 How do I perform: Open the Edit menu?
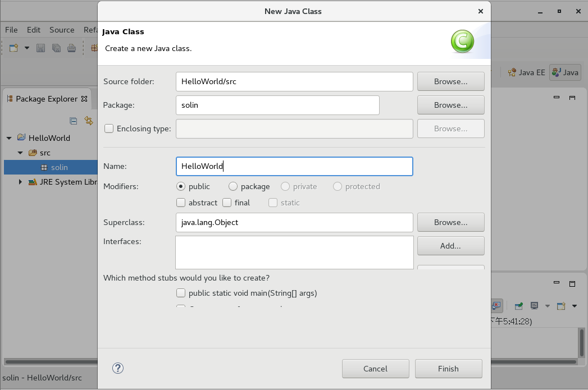[34, 30]
